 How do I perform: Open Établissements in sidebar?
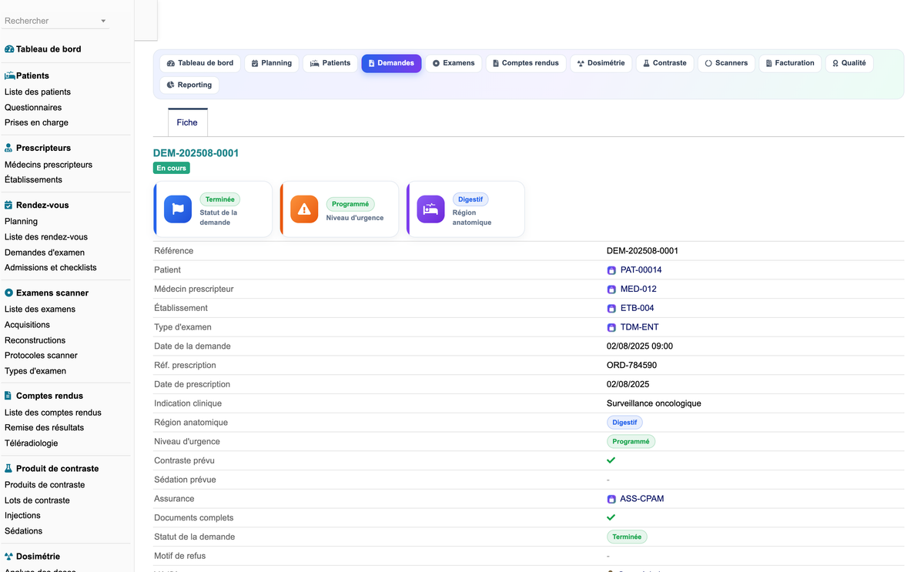click(x=33, y=179)
